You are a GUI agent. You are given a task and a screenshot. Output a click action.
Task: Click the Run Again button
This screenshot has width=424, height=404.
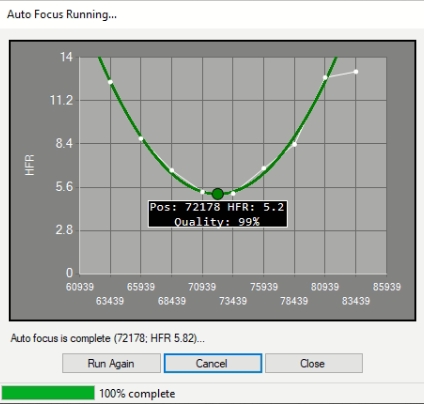pos(111,363)
